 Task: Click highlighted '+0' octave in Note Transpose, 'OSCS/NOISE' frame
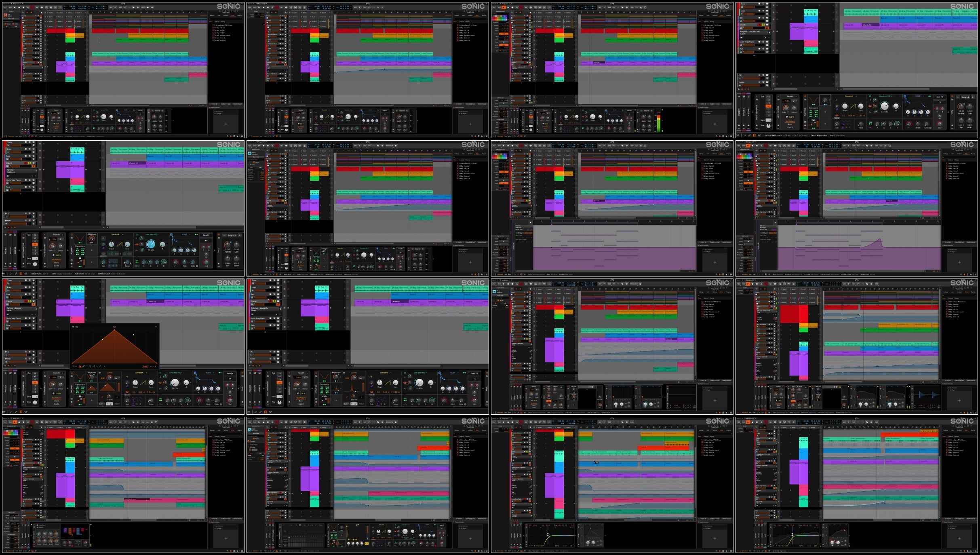35,245
